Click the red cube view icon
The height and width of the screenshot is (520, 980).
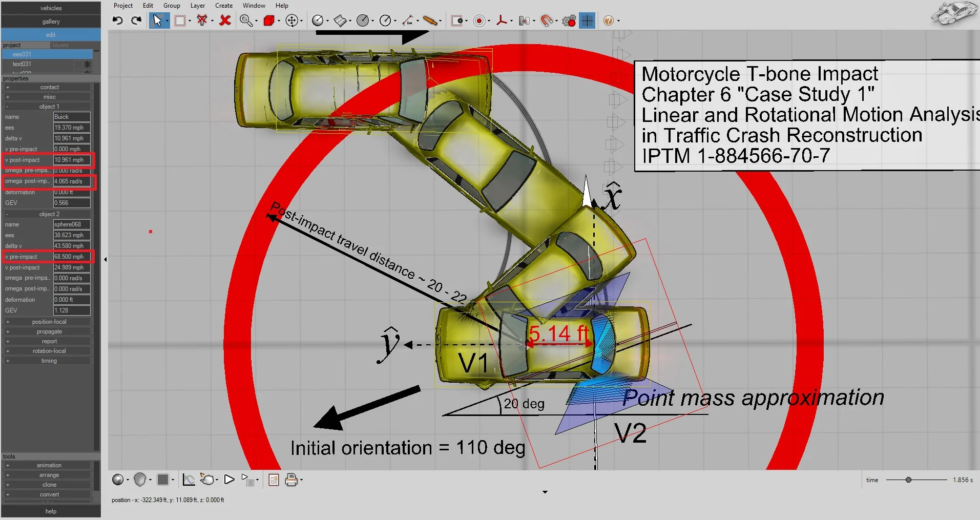[269, 20]
